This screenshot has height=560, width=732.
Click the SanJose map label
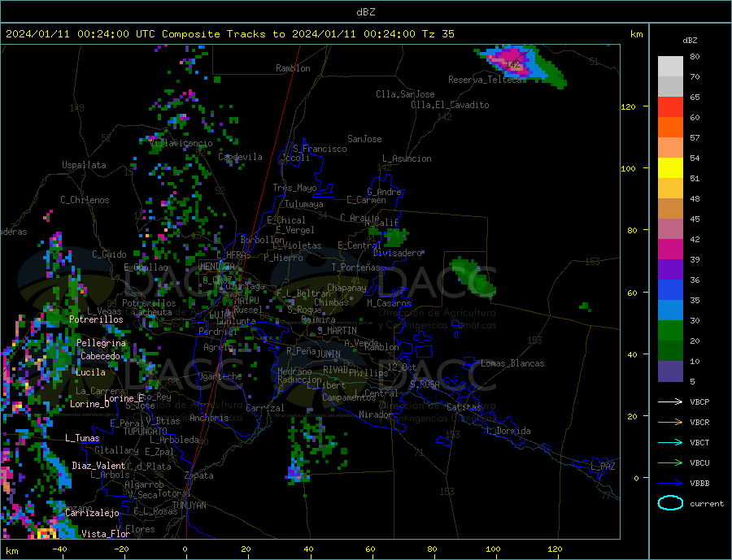tap(364, 139)
